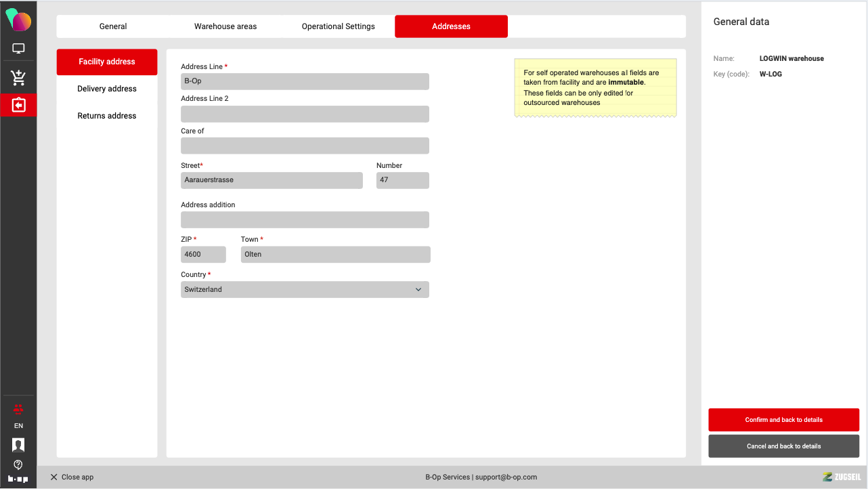Click the red switch users icon
This screenshot has height=489, width=868.
18,408
